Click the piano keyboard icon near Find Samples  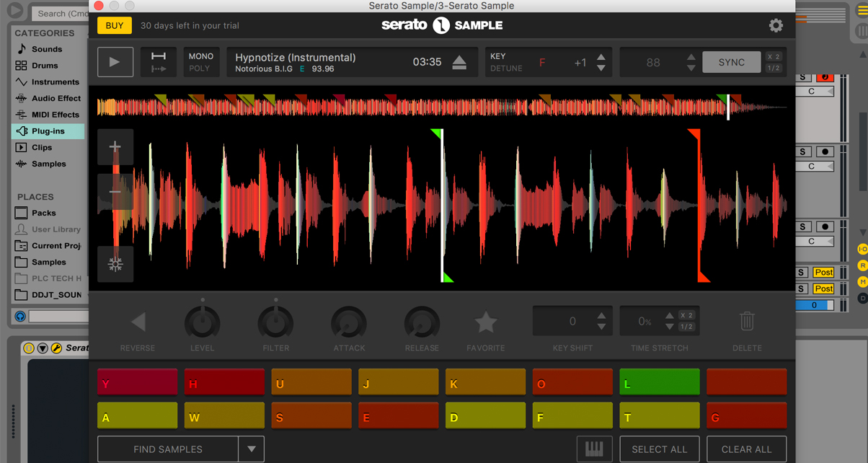595,449
